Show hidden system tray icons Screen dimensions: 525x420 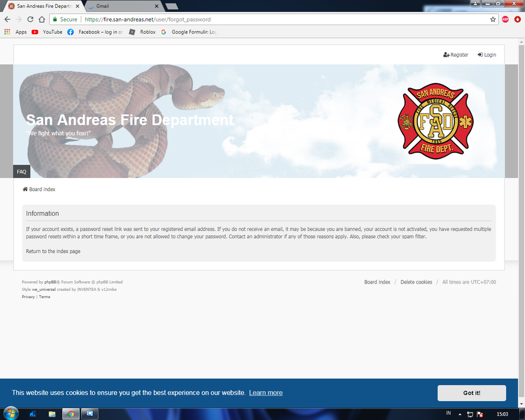[460, 414]
